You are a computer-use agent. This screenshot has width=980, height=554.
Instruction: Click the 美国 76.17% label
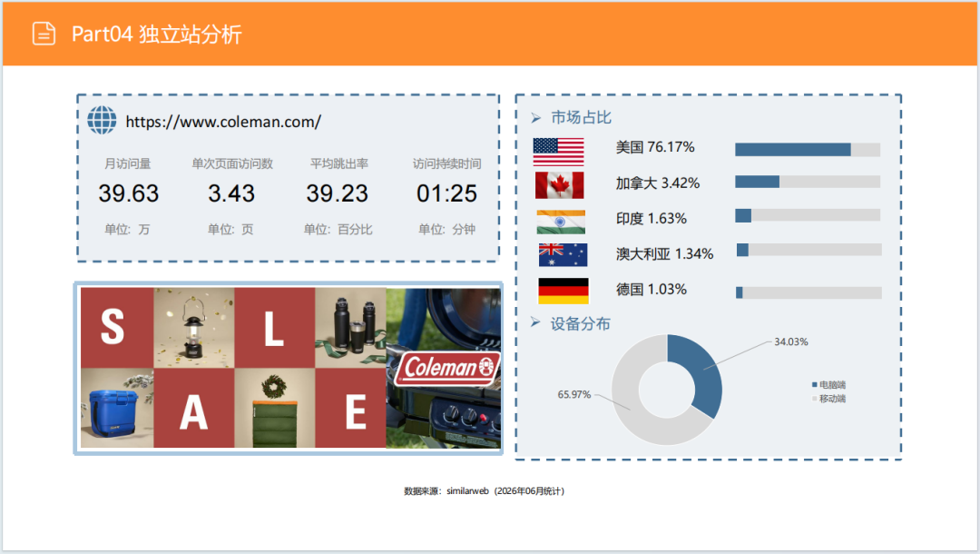point(655,147)
